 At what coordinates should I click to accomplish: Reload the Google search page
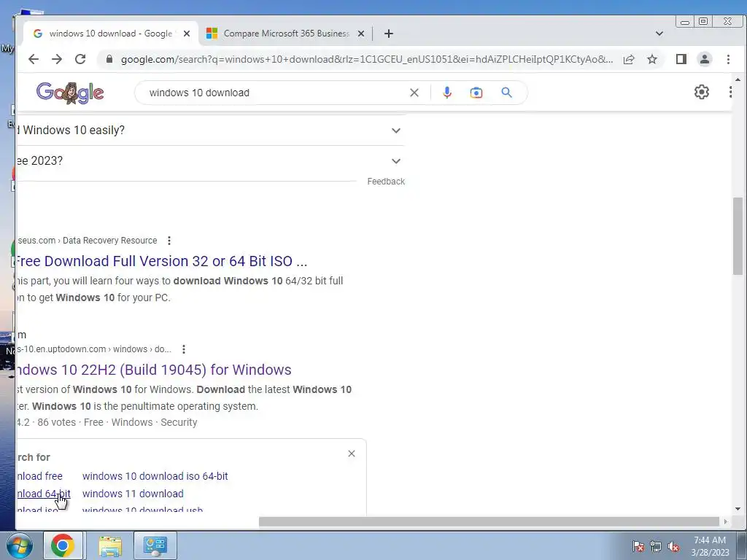click(80, 59)
